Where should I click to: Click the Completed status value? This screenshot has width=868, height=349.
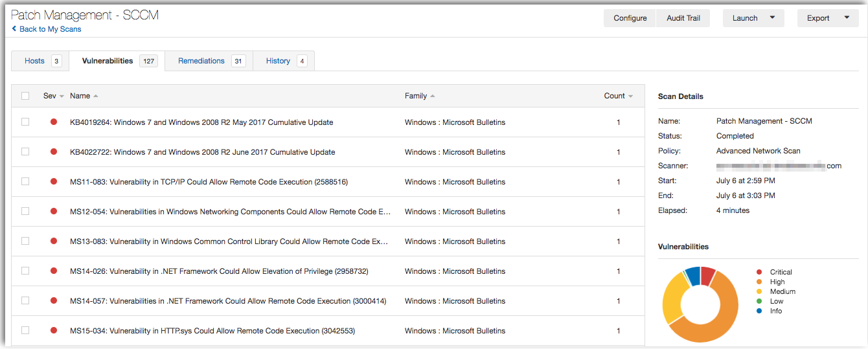[735, 136]
